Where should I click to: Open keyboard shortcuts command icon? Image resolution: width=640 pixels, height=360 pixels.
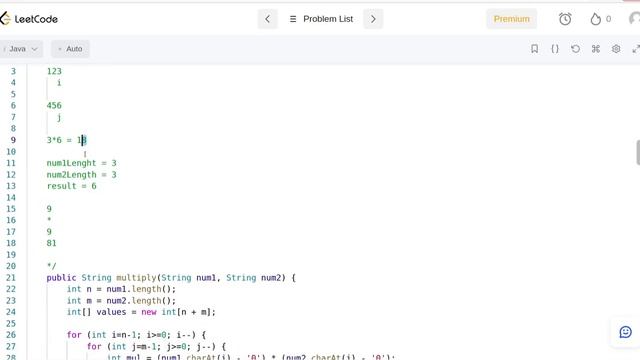pyautogui.click(x=596, y=49)
